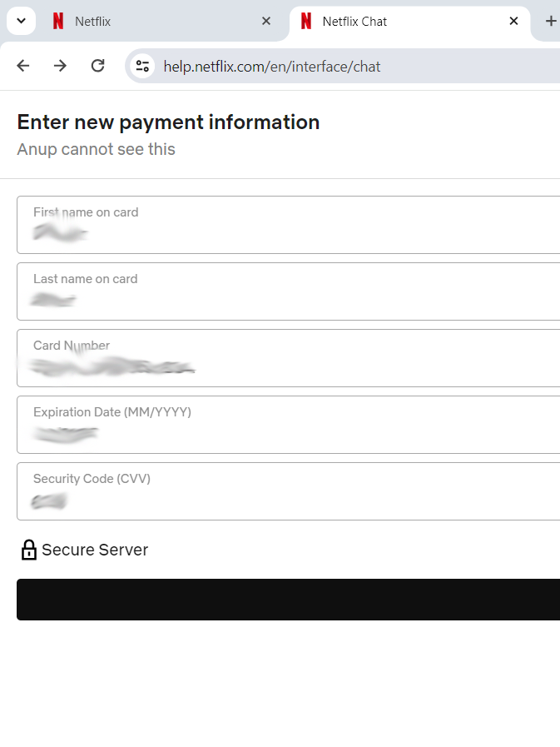View site information icon in address bar
This screenshot has height=747, width=560.
pos(143,66)
